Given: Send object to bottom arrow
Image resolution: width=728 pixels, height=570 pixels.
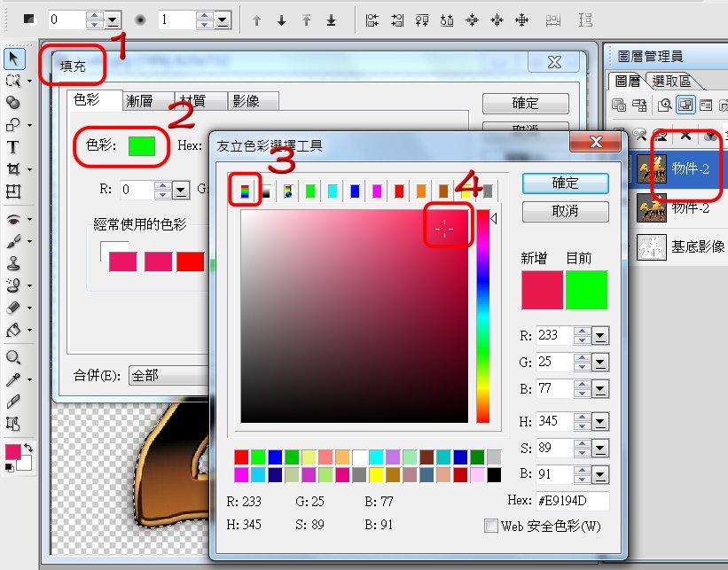Looking at the screenshot, I should tap(331, 20).
